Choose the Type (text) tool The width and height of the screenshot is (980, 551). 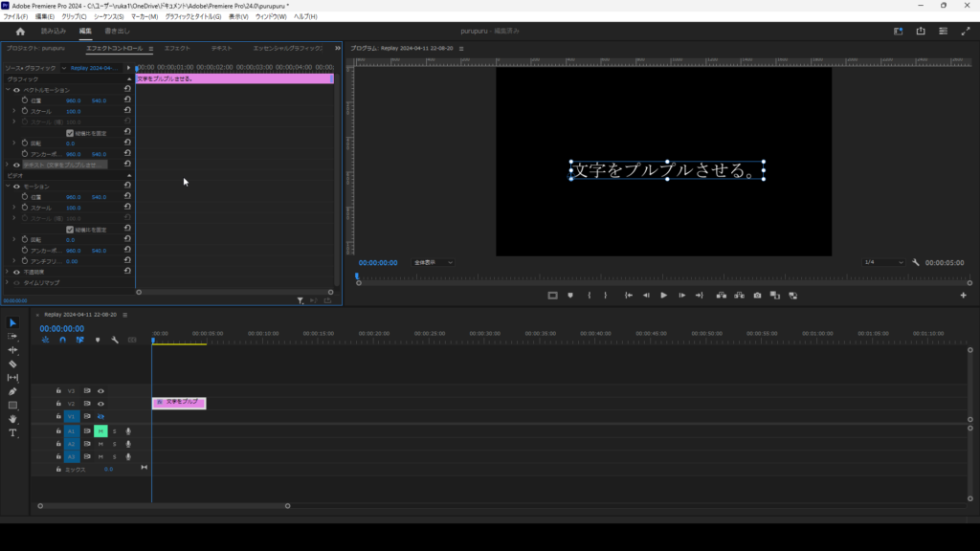tap(12, 433)
